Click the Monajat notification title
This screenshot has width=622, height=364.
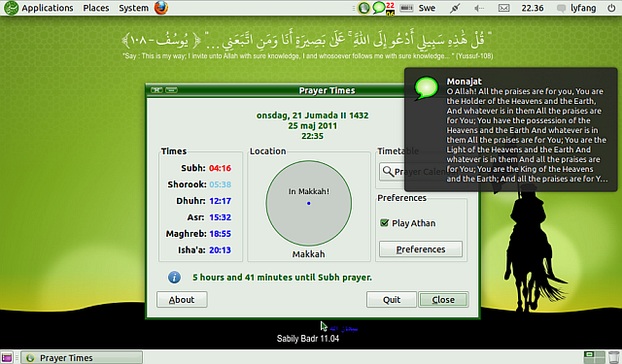coord(465,82)
